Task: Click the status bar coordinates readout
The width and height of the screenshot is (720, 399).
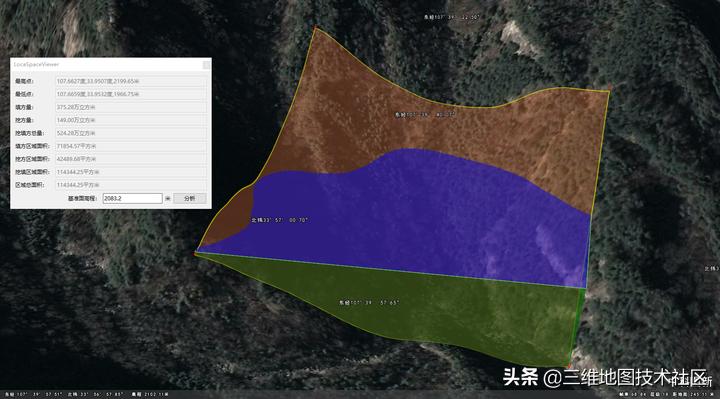Action: [x=86, y=394]
